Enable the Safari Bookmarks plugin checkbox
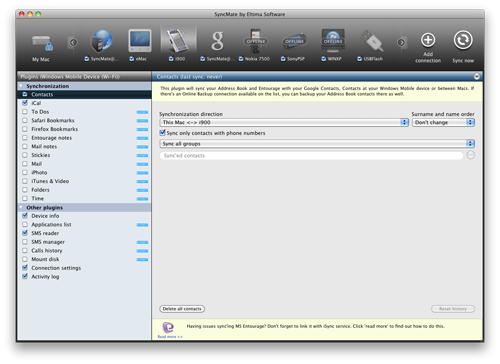 pyautogui.click(x=25, y=120)
